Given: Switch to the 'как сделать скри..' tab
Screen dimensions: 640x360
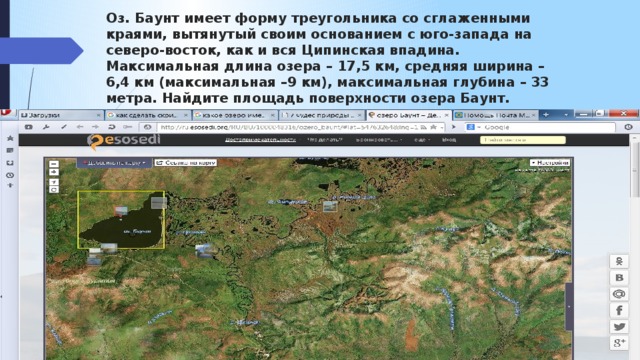Looking at the screenshot, I should tap(148, 115).
